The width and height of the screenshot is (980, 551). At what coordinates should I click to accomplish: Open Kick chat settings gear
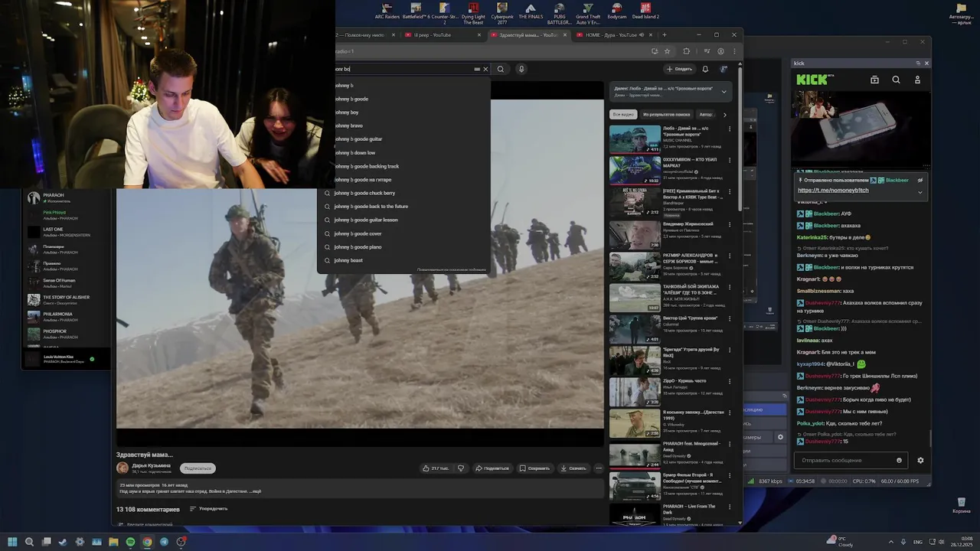(920, 461)
